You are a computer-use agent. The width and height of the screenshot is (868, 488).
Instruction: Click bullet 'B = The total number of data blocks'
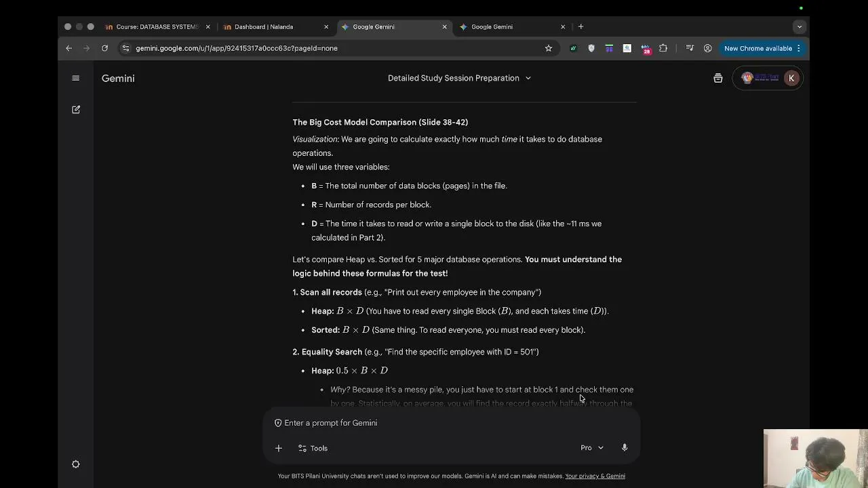pyautogui.click(x=409, y=186)
